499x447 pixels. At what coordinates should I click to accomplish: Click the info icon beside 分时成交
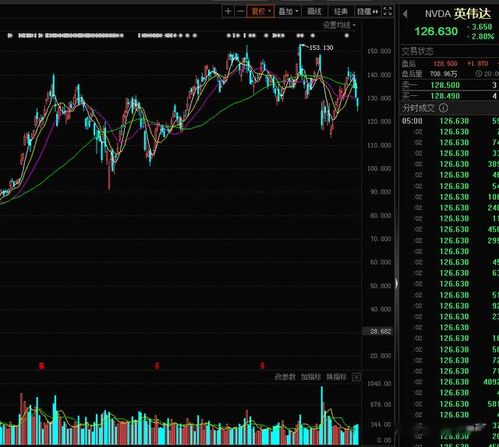click(443, 108)
